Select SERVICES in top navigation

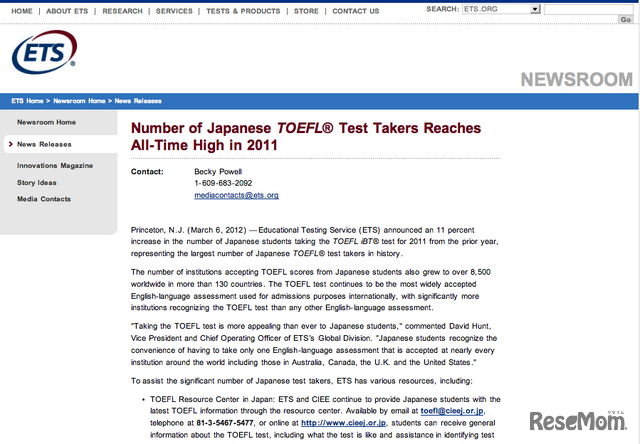click(174, 11)
